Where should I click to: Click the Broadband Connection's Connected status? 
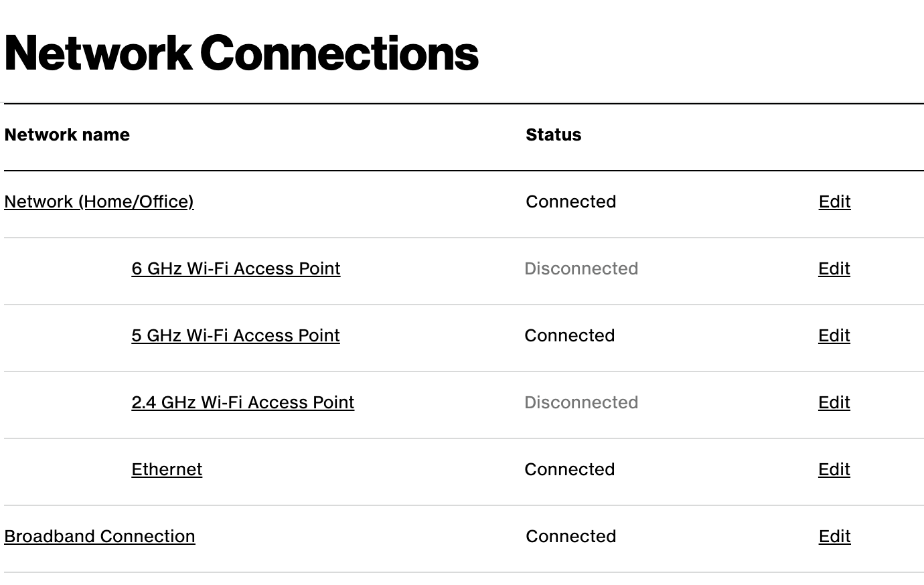[571, 536]
